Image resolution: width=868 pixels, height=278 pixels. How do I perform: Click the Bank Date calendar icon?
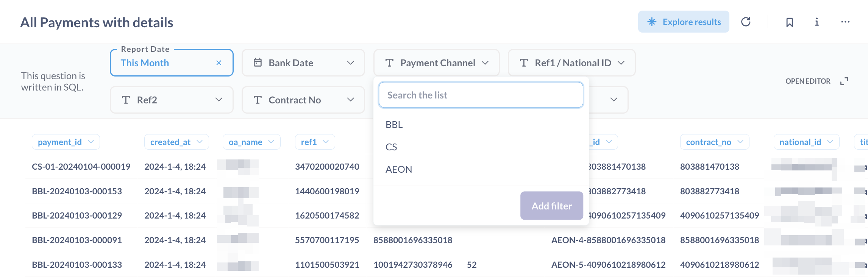258,62
